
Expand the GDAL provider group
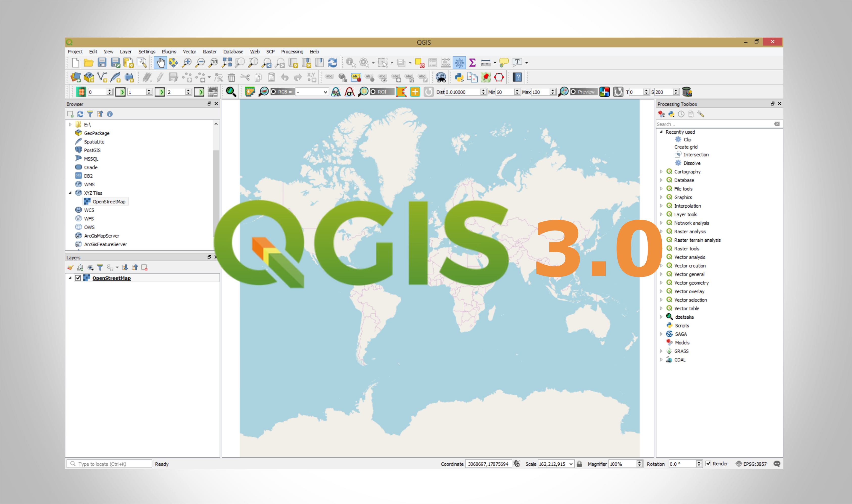click(x=661, y=360)
